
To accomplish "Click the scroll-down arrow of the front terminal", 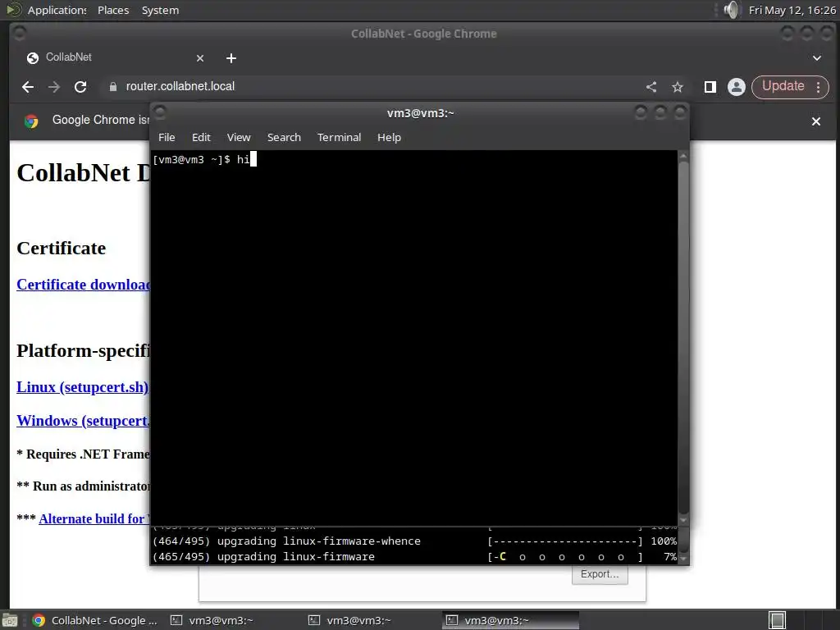I will coord(683,519).
